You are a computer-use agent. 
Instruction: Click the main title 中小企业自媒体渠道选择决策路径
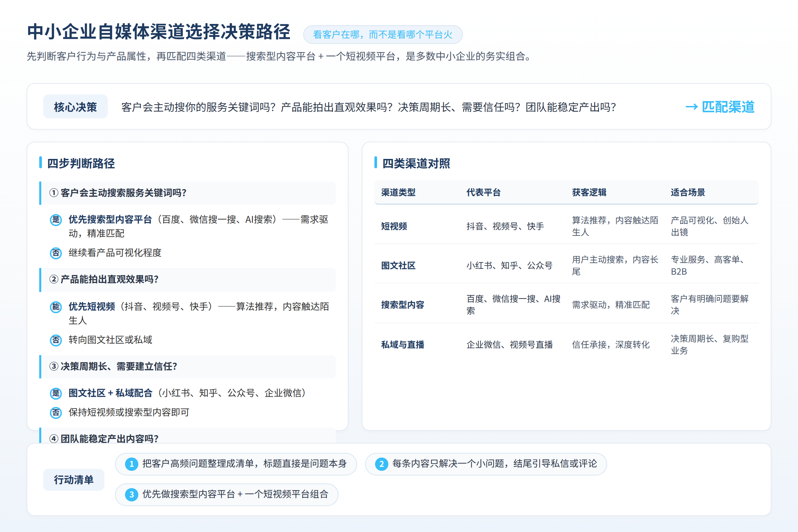coord(159,32)
